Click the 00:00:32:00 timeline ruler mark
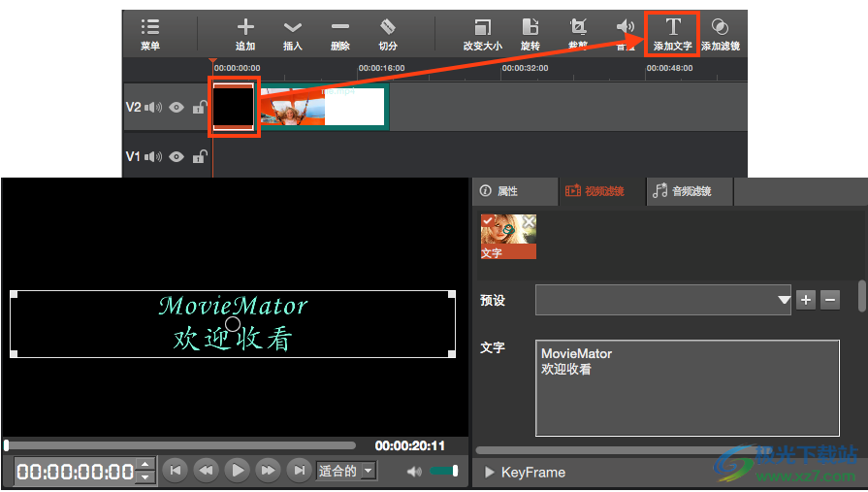This screenshot has height=492, width=868. tap(525, 68)
